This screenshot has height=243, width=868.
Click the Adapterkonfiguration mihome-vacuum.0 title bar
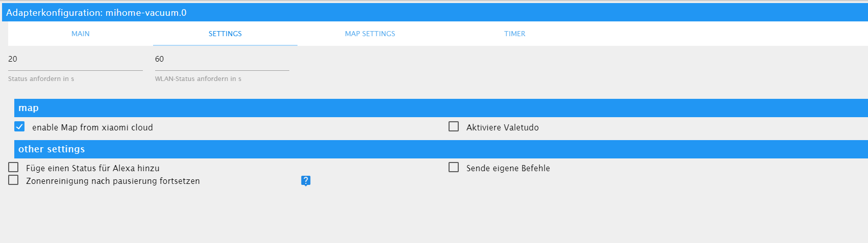coord(96,13)
